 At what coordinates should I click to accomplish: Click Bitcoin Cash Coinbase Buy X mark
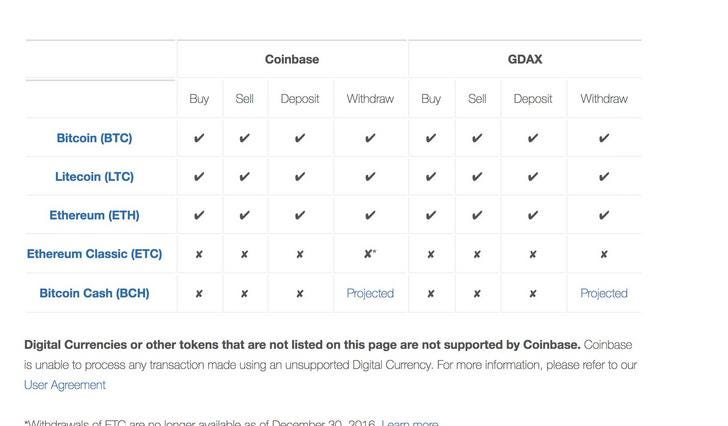click(199, 293)
